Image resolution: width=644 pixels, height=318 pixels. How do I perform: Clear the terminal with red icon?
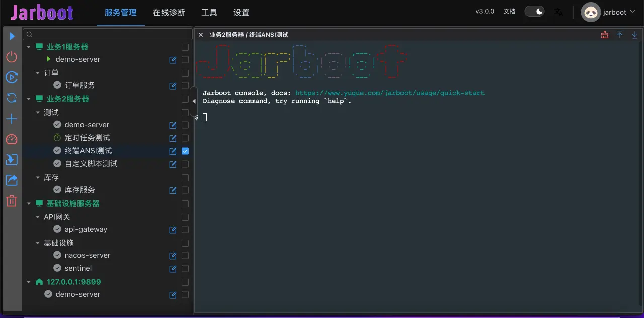click(x=605, y=35)
